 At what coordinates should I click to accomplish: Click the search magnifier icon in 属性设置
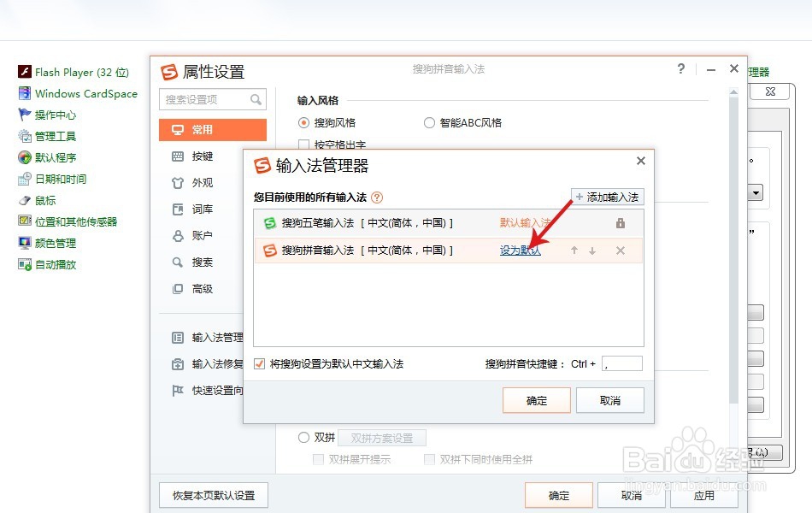(x=256, y=99)
